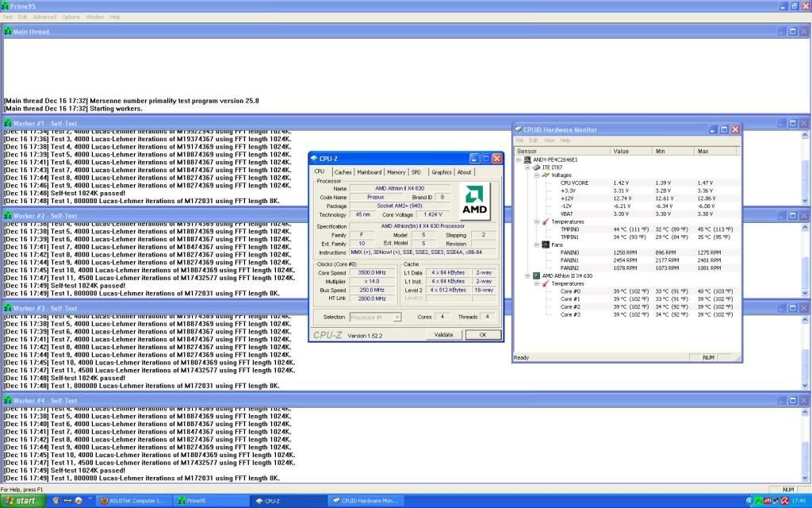The height and width of the screenshot is (508, 812).
Task: Click the Worker #4 scrollbar down arrow
Action: coord(804,478)
